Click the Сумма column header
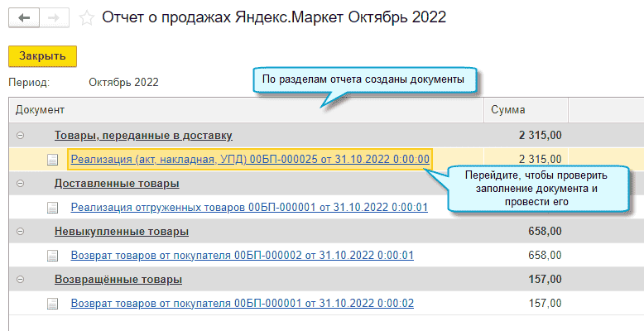This screenshot has width=644, height=331. (x=526, y=110)
